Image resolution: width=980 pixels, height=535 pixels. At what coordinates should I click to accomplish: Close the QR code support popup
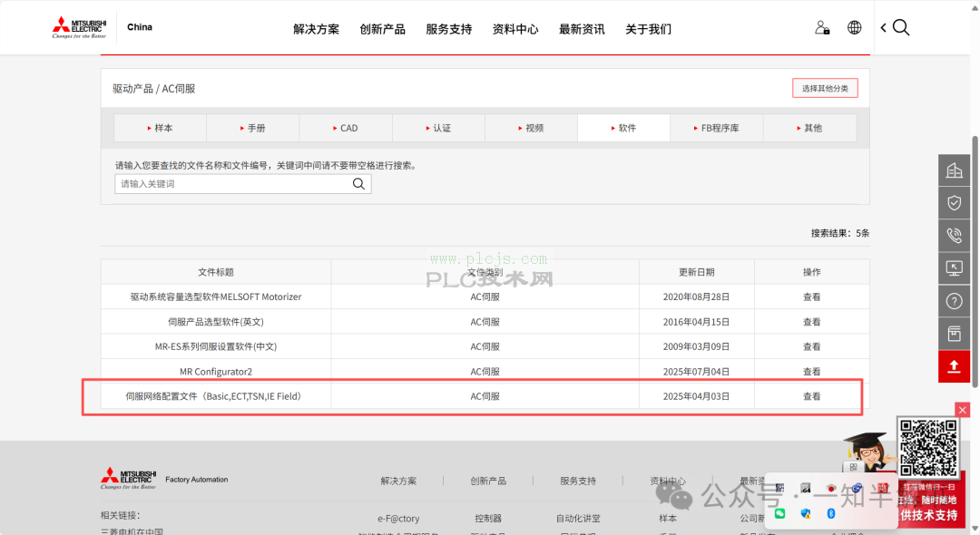(x=963, y=410)
